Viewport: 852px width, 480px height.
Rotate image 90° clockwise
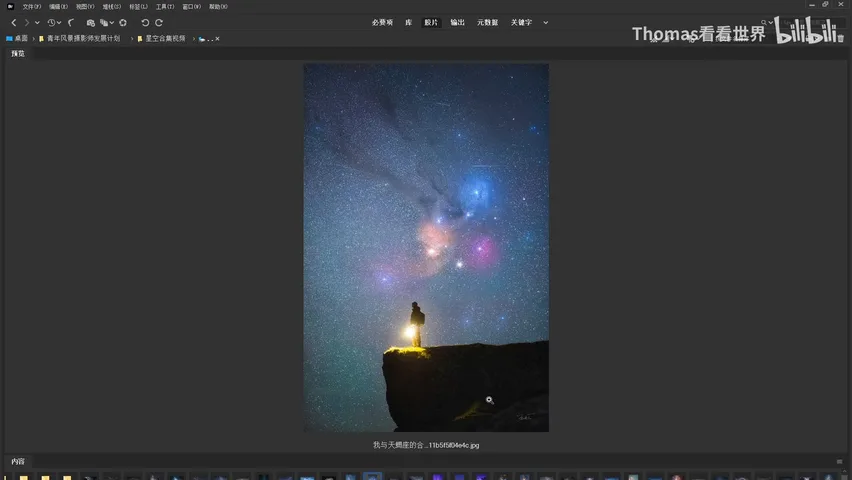(159, 23)
